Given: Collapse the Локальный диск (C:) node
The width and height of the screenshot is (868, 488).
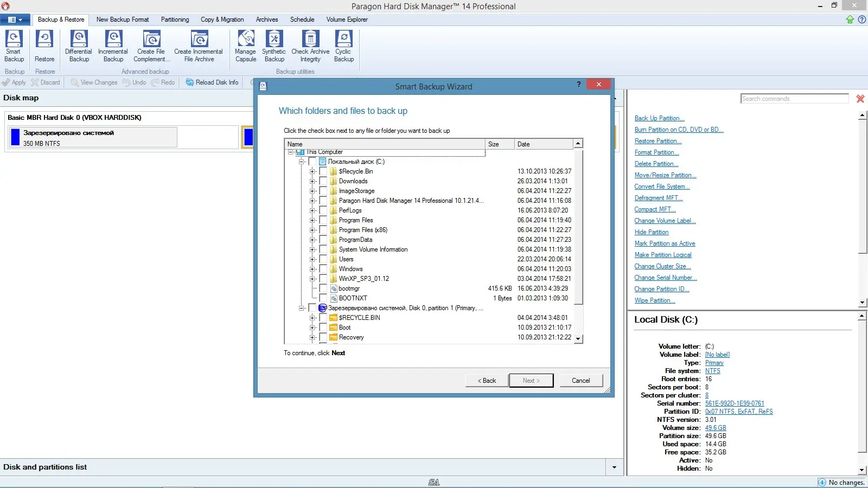Looking at the screenshot, I should [301, 162].
